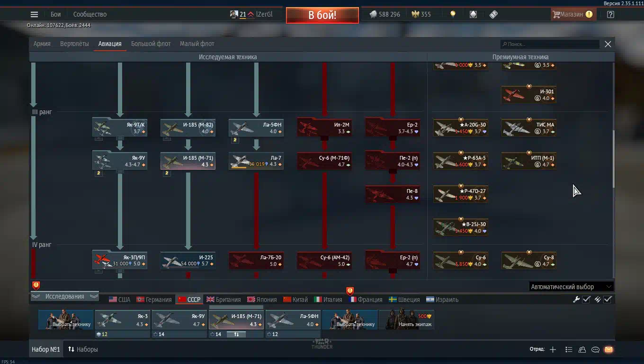Select premium И-301 aircraft
Viewport: 644px width, 364px height.
coord(529,95)
